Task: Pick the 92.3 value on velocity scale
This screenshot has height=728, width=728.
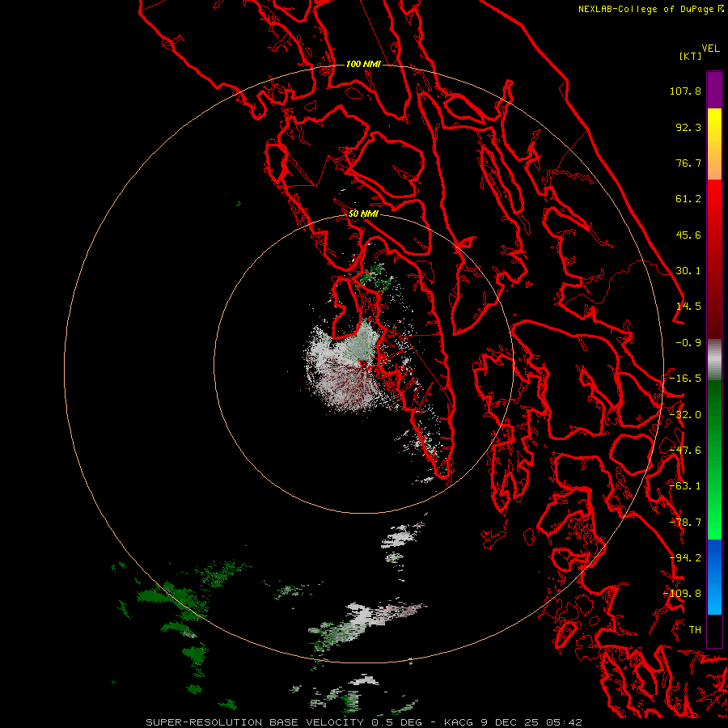Action: tap(688, 127)
